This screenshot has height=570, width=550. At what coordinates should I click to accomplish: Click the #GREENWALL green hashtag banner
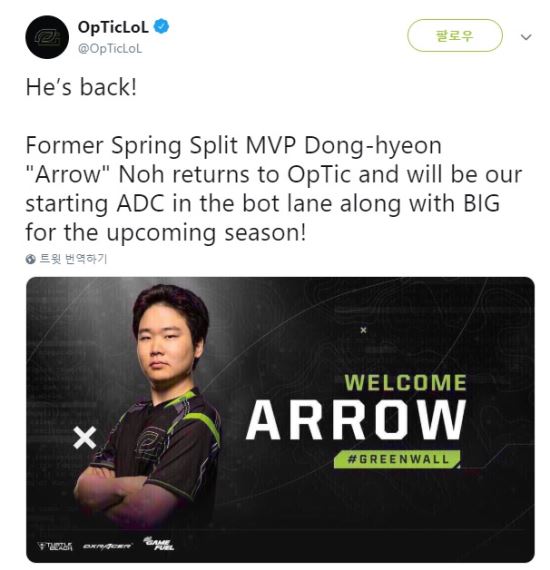[397, 459]
